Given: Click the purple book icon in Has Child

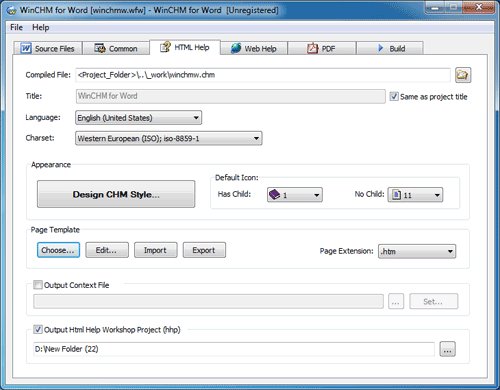Looking at the screenshot, I should [274, 194].
